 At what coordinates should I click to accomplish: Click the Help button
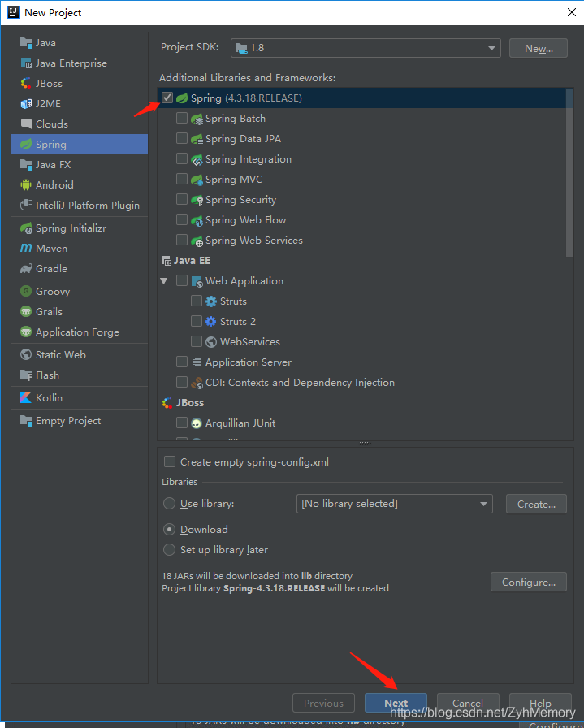[x=540, y=703]
